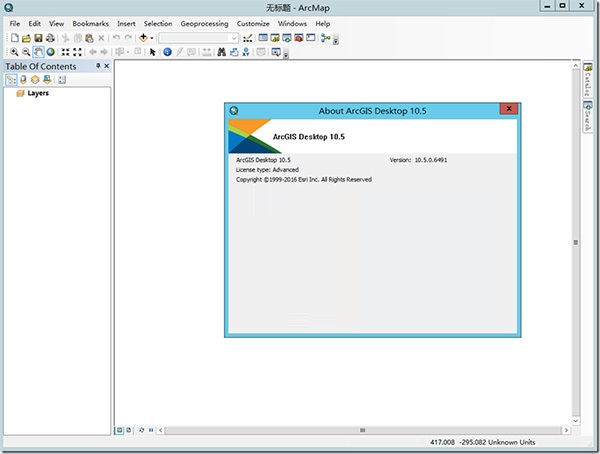Toggle List By Selection view
This screenshot has height=454, width=600.
(x=47, y=80)
